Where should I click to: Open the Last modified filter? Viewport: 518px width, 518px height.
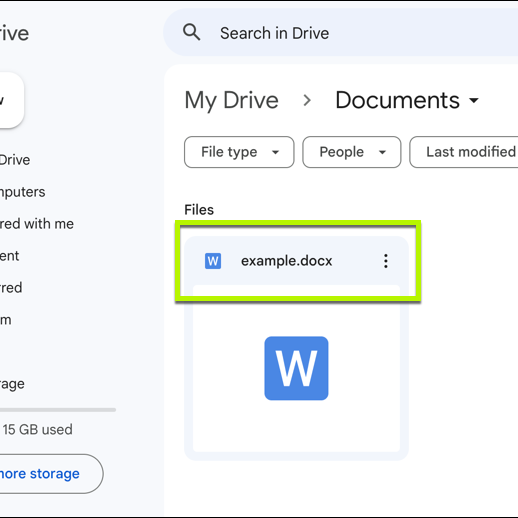pos(464,152)
